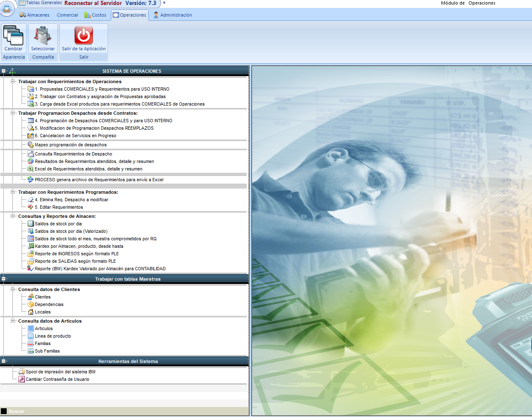Switch to the Administración tab
Screen dimensions: 532x417
172,15
